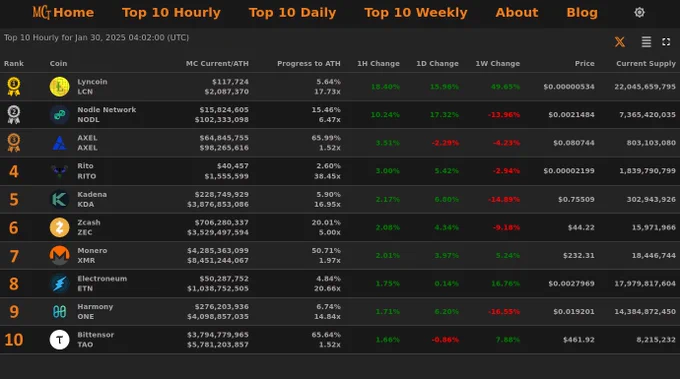Viewport: 680px width, 379px height.
Task: Select the rank 4 number
Action: (x=14, y=171)
